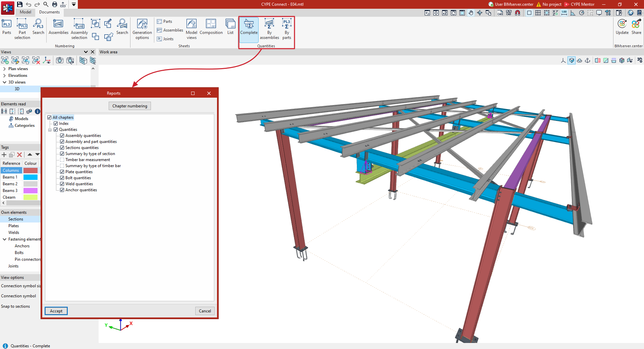The image size is (644, 349).
Task: Click the Beams 1 blue colour swatch
Action: tap(31, 177)
